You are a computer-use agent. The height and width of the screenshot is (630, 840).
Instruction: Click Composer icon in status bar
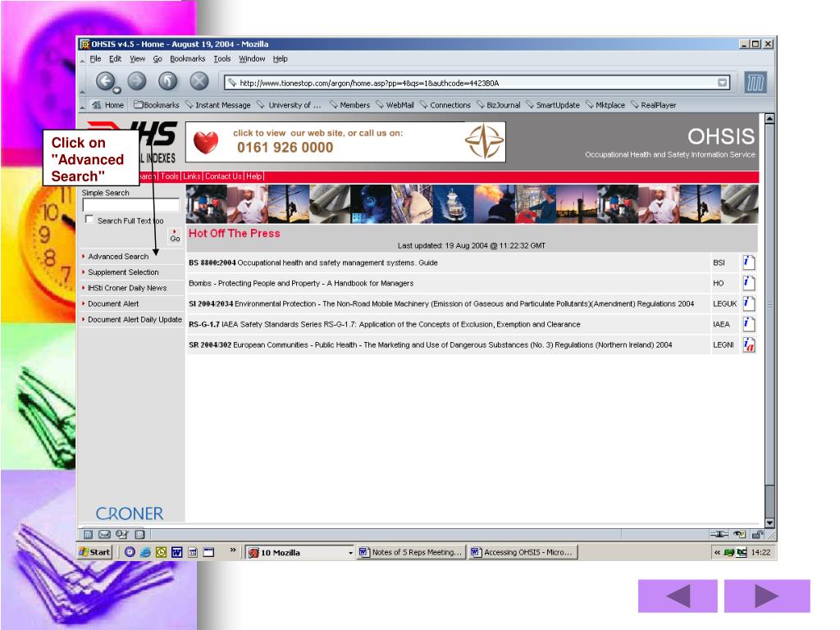(x=122, y=534)
